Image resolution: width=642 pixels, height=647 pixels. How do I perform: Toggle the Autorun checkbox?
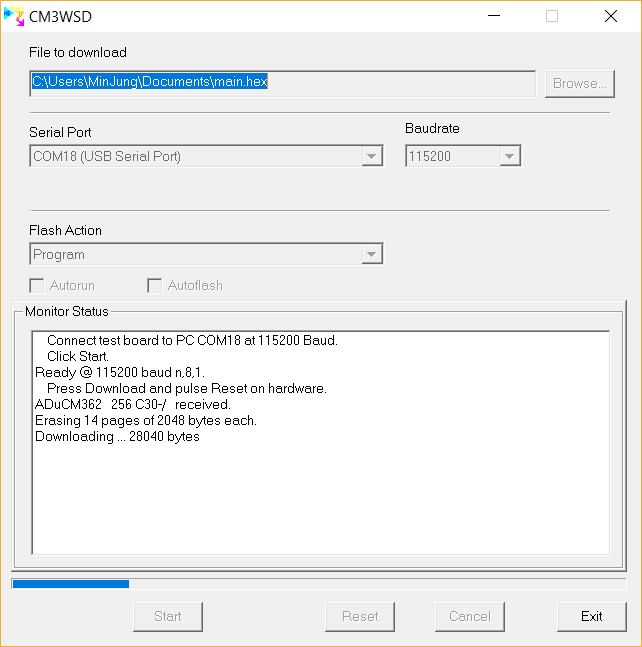(62, 286)
